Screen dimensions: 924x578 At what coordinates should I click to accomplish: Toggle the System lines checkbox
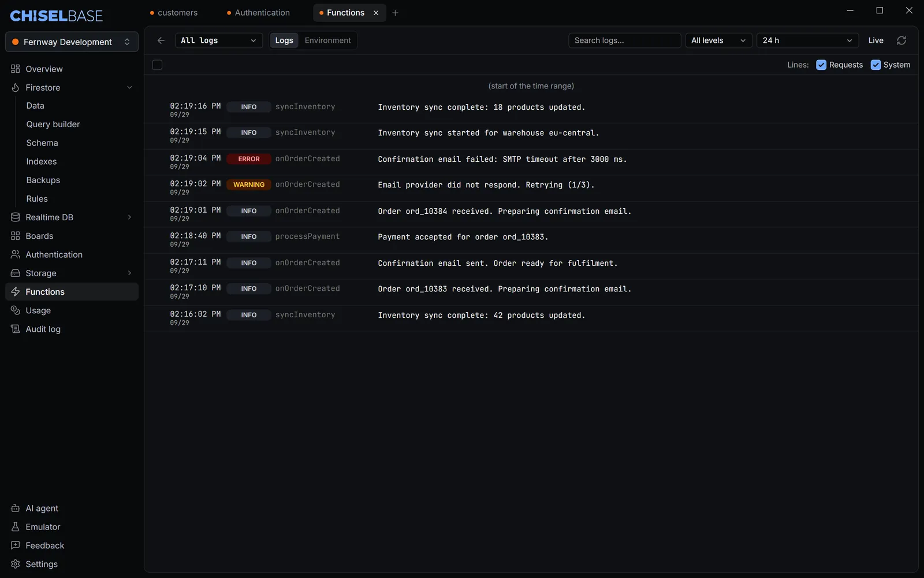point(875,65)
